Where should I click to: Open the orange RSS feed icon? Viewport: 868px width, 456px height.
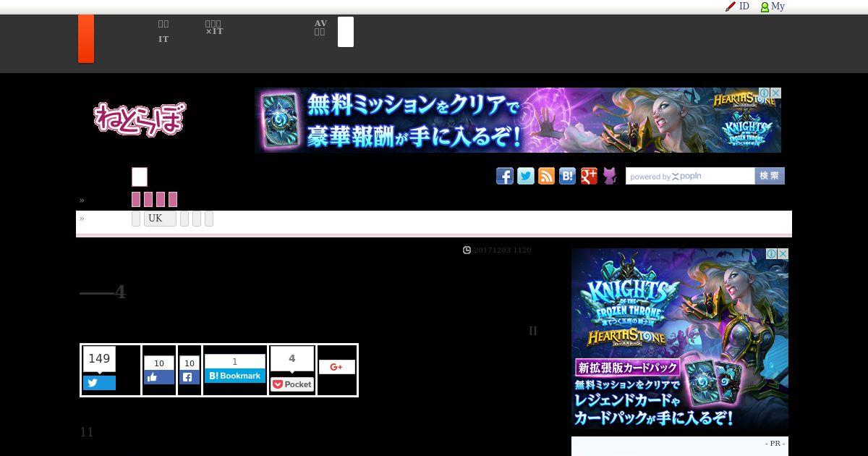point(547,176)
